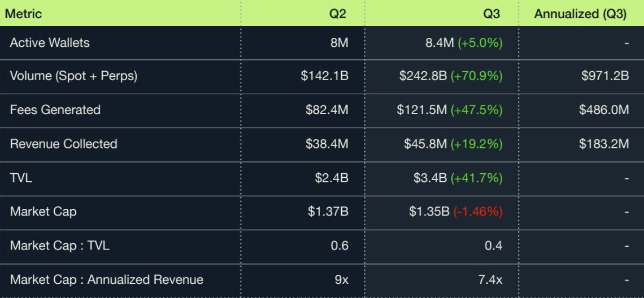Click the red -1.46% market cap change
The image size is (644, 298).
tap(478, 212)
